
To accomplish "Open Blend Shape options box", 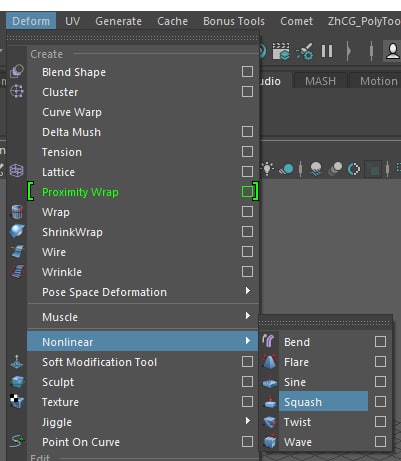I will 247,72.
